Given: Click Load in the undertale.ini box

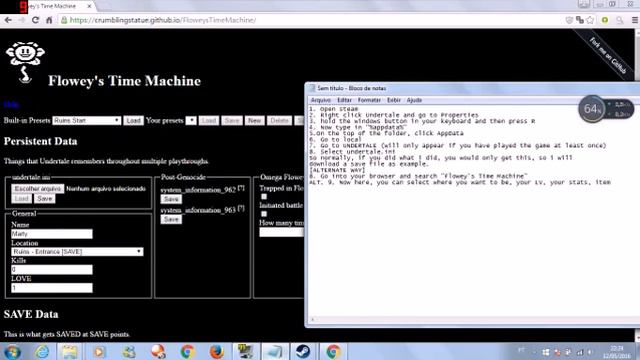Looking at the screenshot, I should point(21,199).
